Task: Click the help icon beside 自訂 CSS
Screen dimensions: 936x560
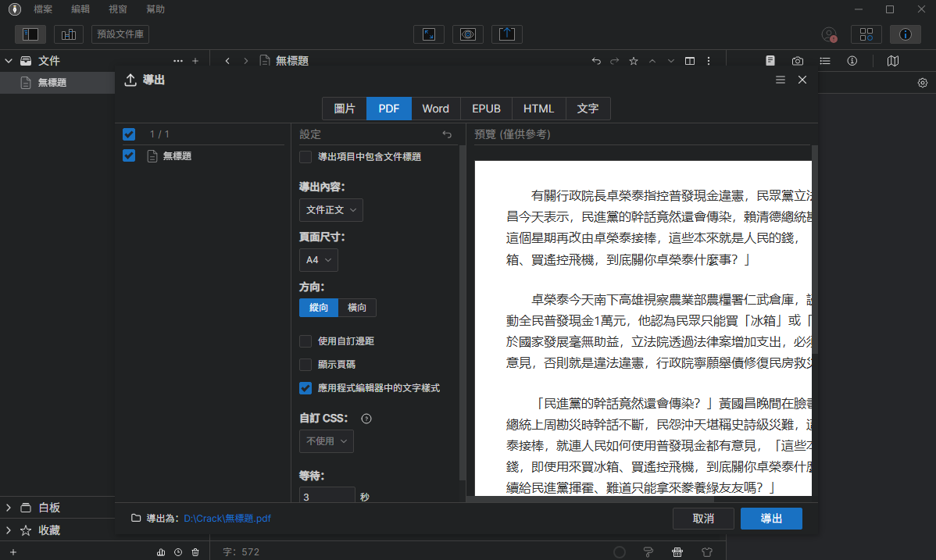Action: pos(366,419)
